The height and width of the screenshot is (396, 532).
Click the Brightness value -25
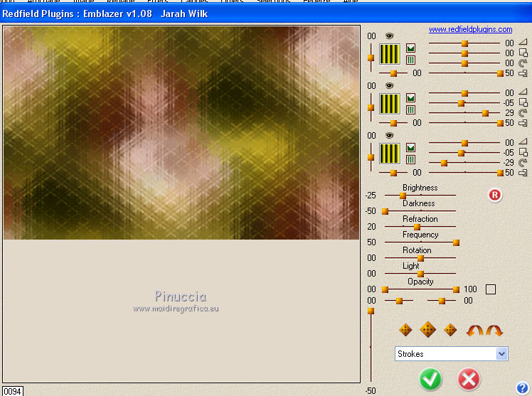point(371,196)
